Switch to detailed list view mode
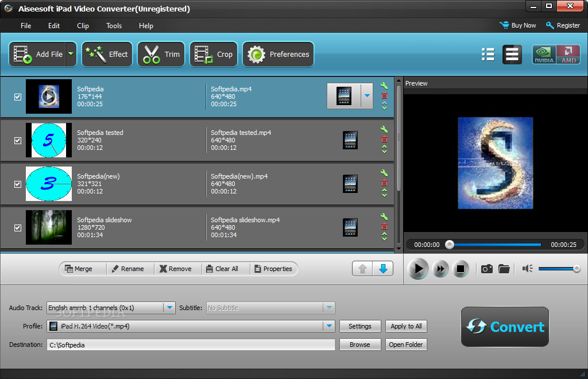The width and height of the screenshot is (588, 379). [x=512, y=55]
